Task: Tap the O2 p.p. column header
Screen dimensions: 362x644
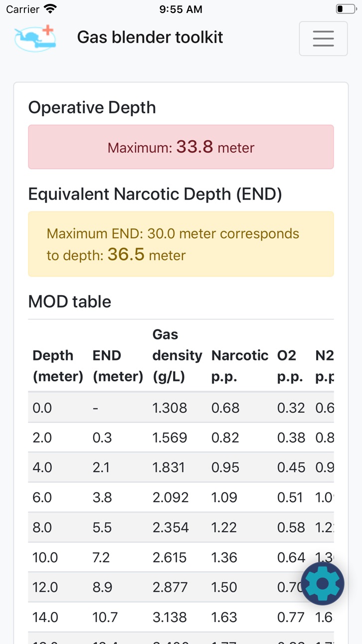Action: (290, 366)
